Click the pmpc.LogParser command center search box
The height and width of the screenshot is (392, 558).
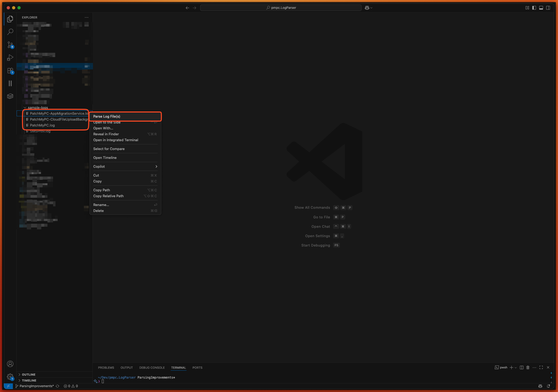281,8
